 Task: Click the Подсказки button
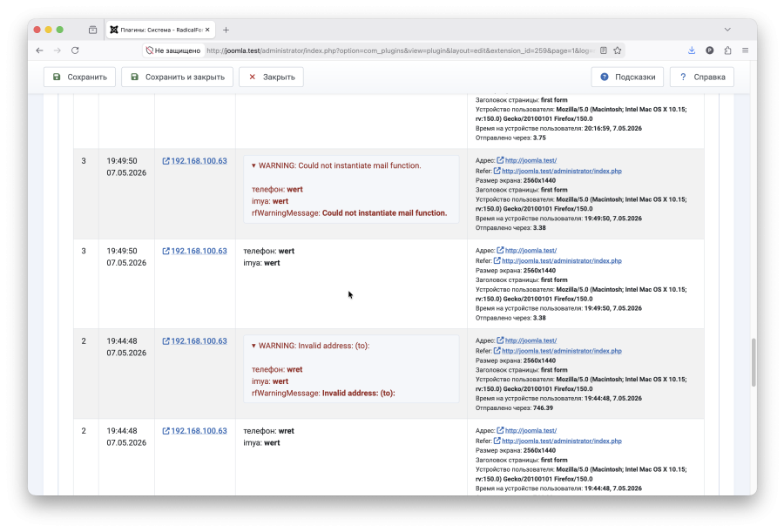tap(627, 77)
